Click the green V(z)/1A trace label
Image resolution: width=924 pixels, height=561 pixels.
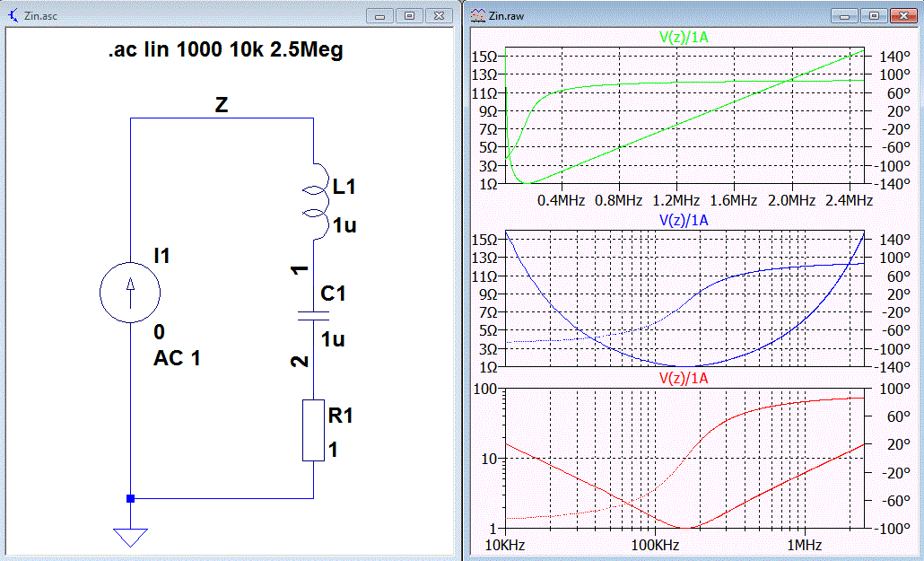coord(684,37)
